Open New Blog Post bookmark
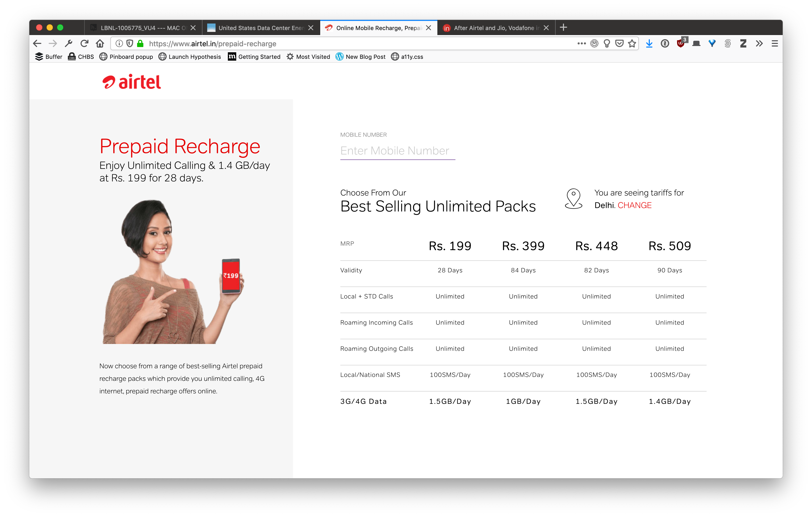The height and width of the screenshot is (517, 812). (360, 57)
